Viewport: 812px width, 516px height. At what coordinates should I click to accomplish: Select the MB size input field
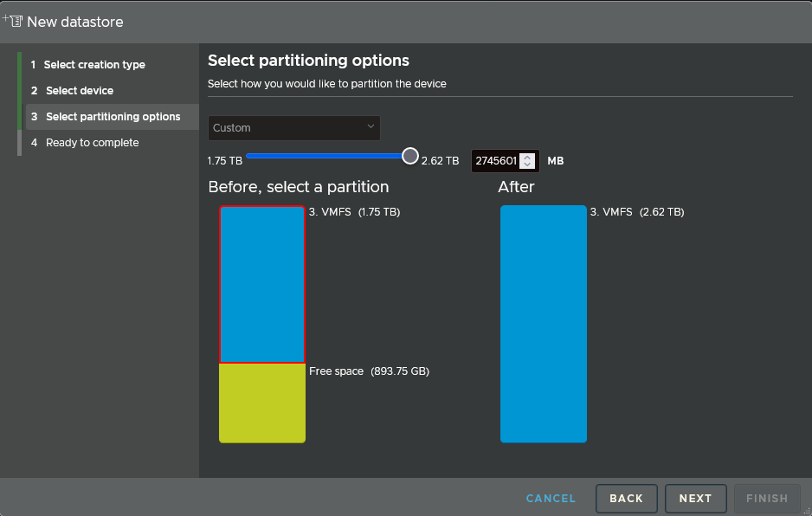[498, 160]
